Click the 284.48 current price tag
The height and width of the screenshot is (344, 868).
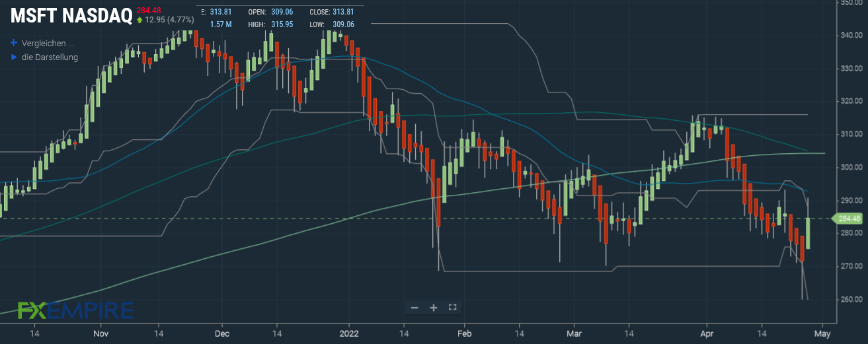click(848, 219)
